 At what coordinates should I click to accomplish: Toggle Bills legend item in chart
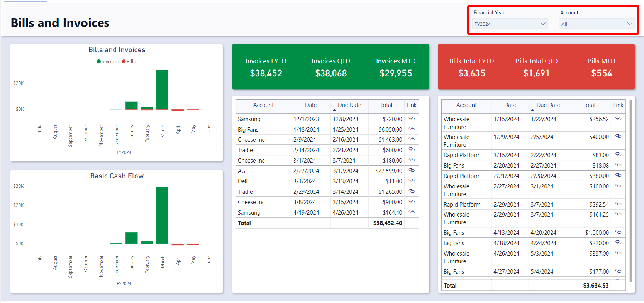(x=129, y=61)
